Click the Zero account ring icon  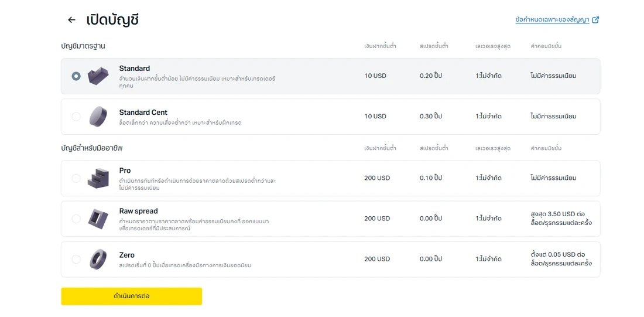98,259
